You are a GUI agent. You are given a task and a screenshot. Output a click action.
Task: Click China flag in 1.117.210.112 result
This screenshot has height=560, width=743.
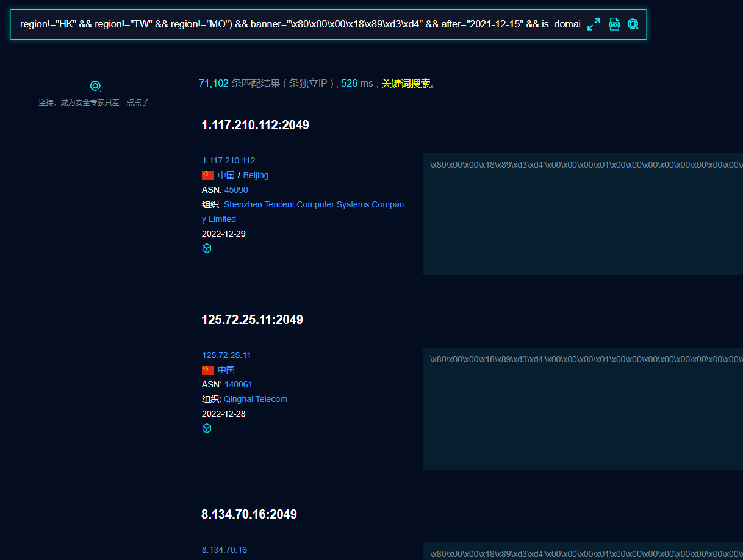[x=207, y=175]
